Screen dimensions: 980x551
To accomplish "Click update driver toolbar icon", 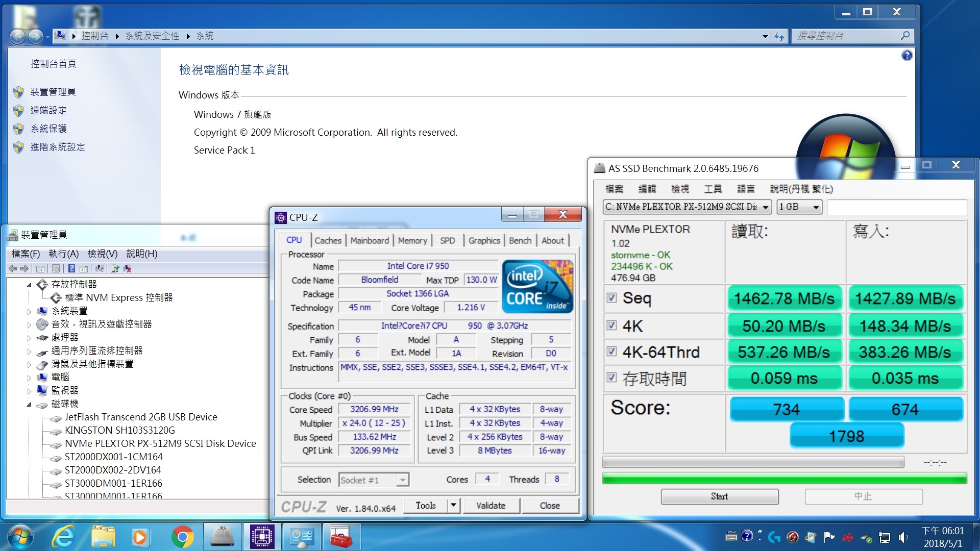I will click(x=115, y=268).
